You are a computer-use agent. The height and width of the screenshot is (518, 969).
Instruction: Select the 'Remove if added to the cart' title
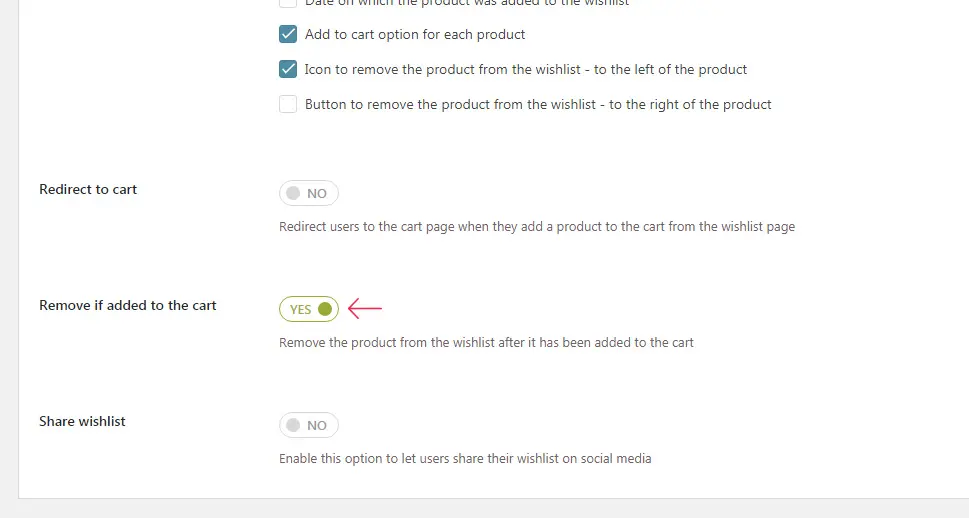click(128, 305)
